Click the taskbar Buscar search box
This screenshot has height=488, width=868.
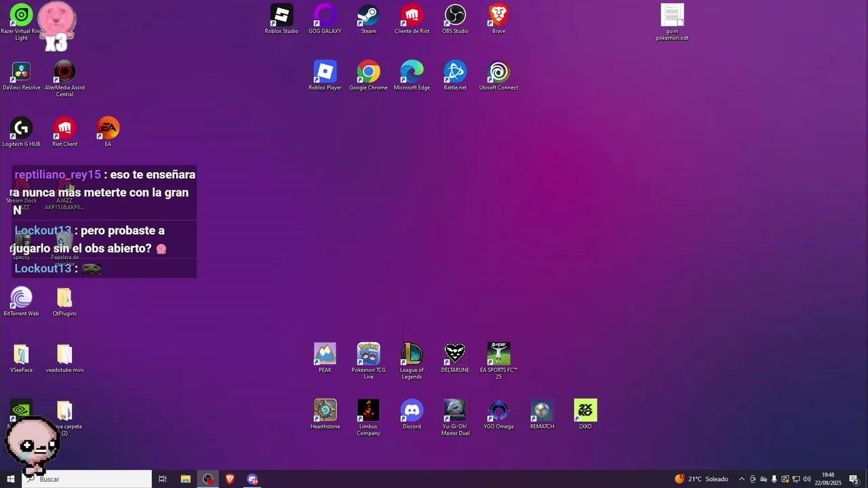pyautogui.click(x=87, y=479)
